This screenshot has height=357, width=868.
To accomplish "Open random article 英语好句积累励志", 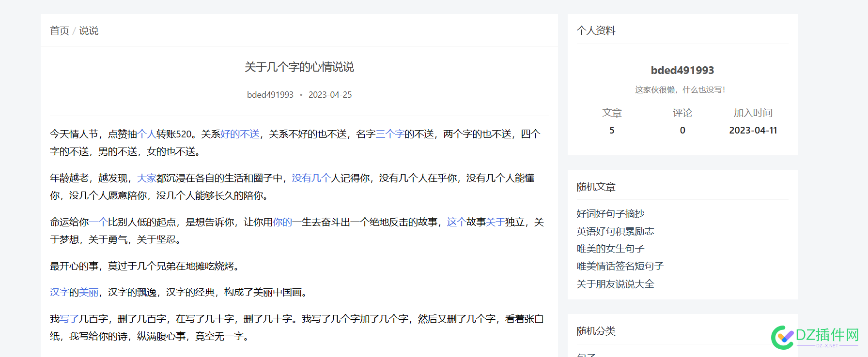I will (615, 231).
